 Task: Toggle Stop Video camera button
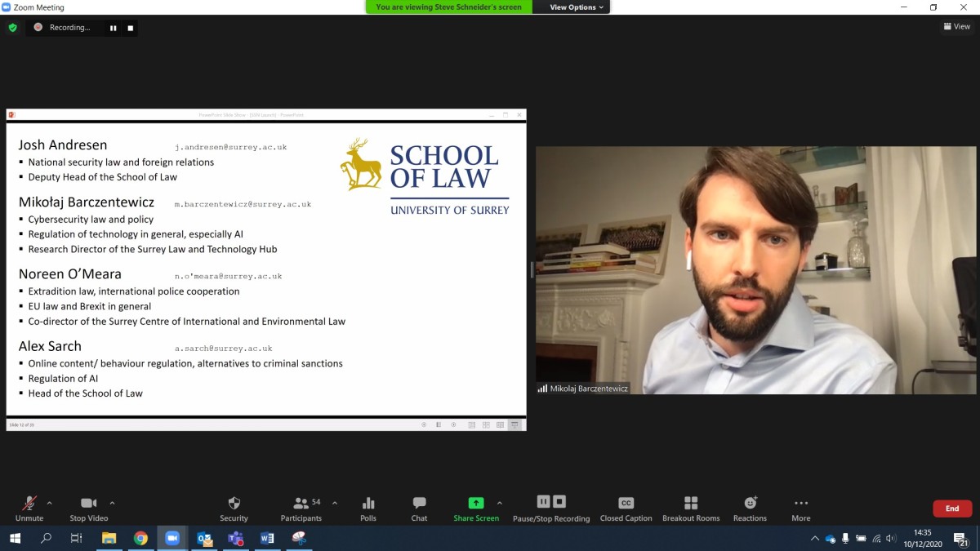coord(88,508)
